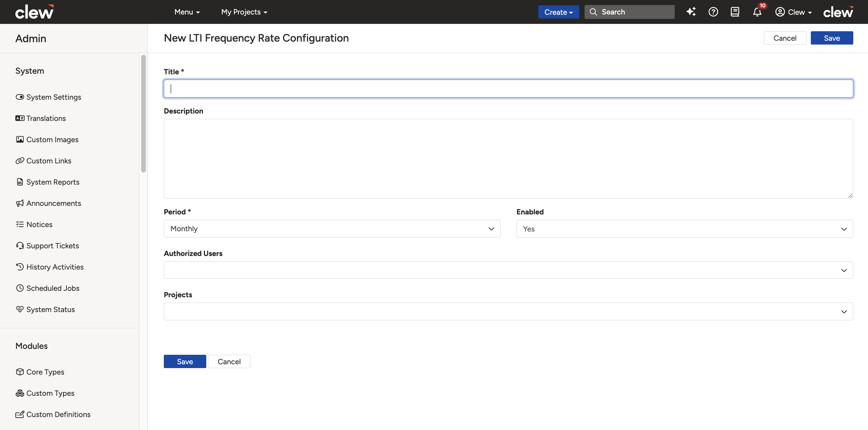Focus the Title input field

point(509,89)
